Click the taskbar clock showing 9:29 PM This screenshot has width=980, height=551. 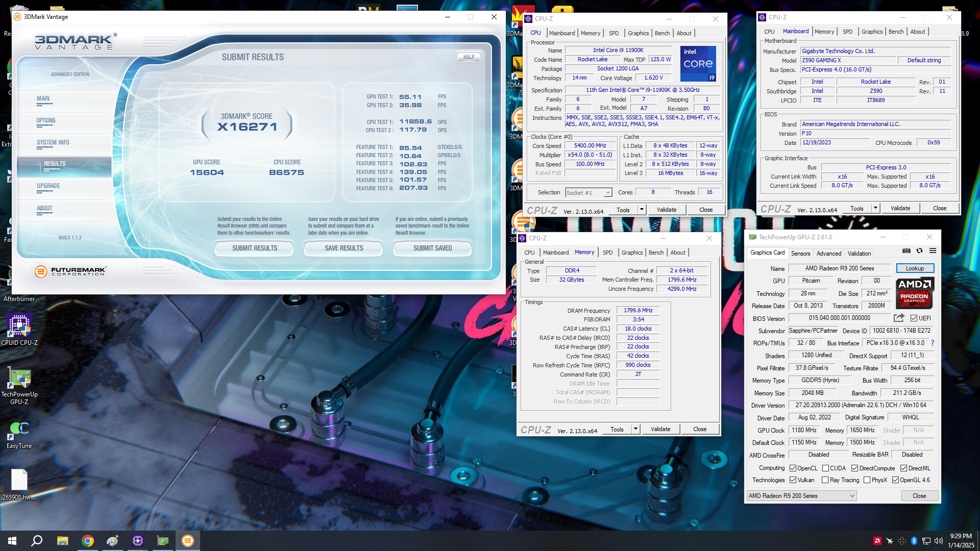click(x=961, y=541)
